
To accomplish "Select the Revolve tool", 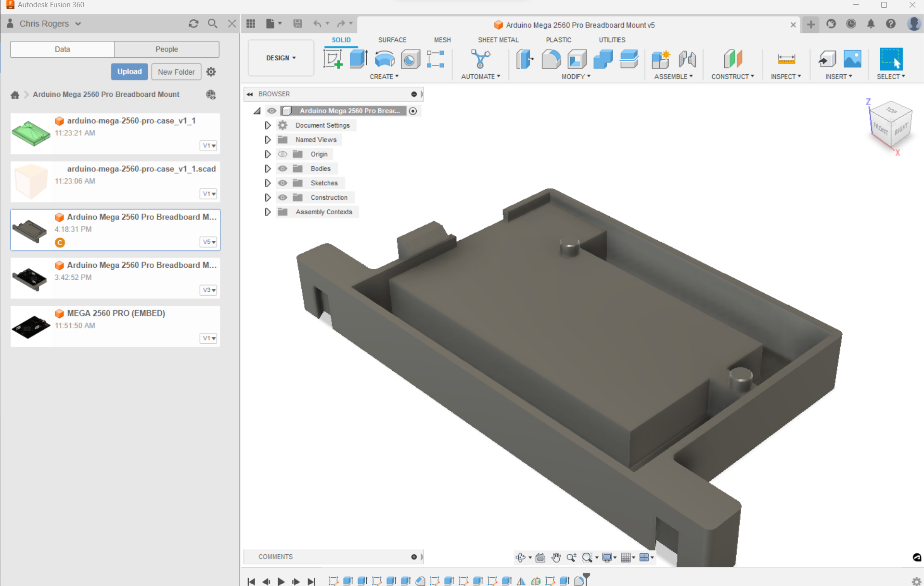I will pyautogui.click(x=384, y=59).
